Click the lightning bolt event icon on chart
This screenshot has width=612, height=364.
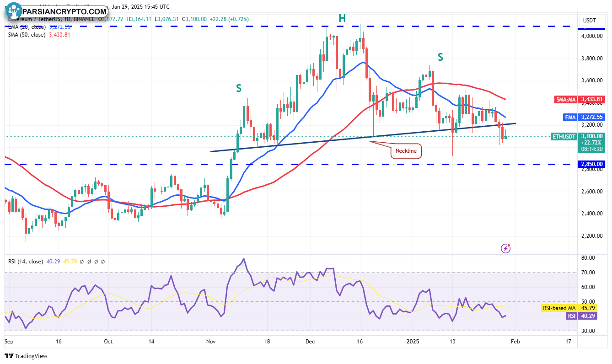(506, 248)
